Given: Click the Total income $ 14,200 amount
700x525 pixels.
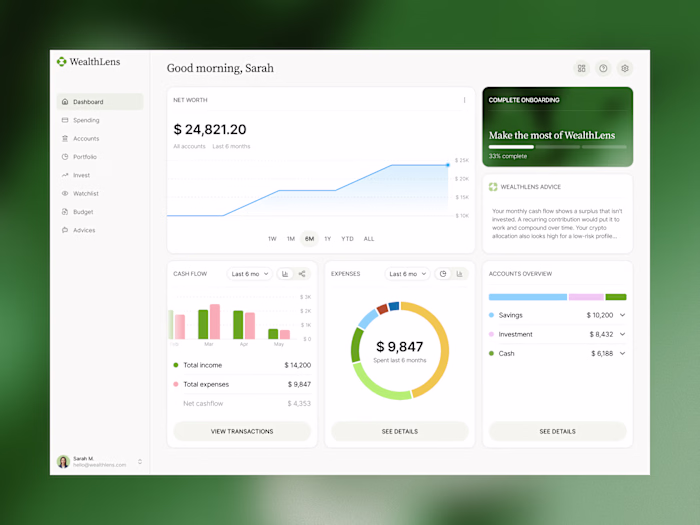Looking at the screenshot, I should coord(298,365).
